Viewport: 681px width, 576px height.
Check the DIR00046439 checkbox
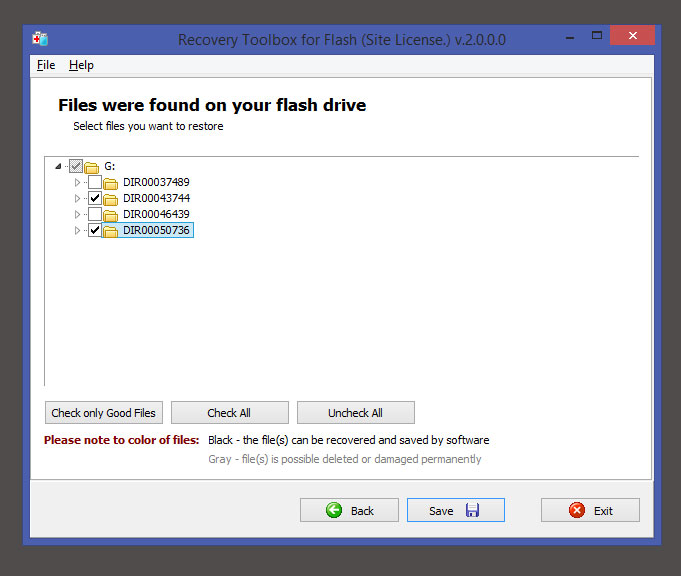[x=95, y=214]
